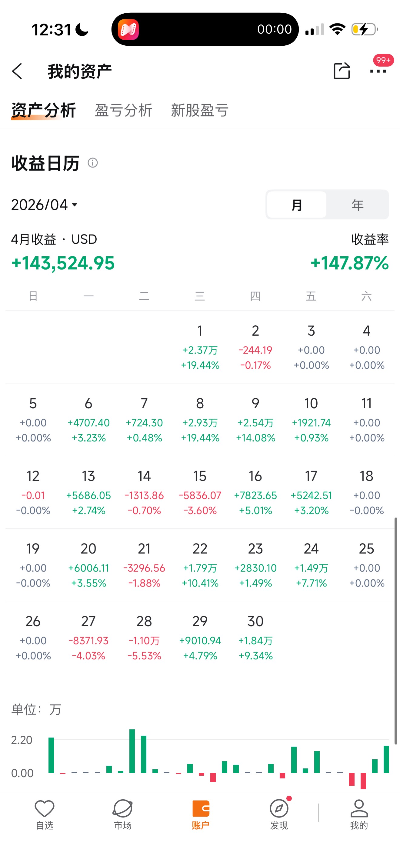Tap the tallest green bar in chart
Screen dimensions: 400x868
[x=132, y=751]
